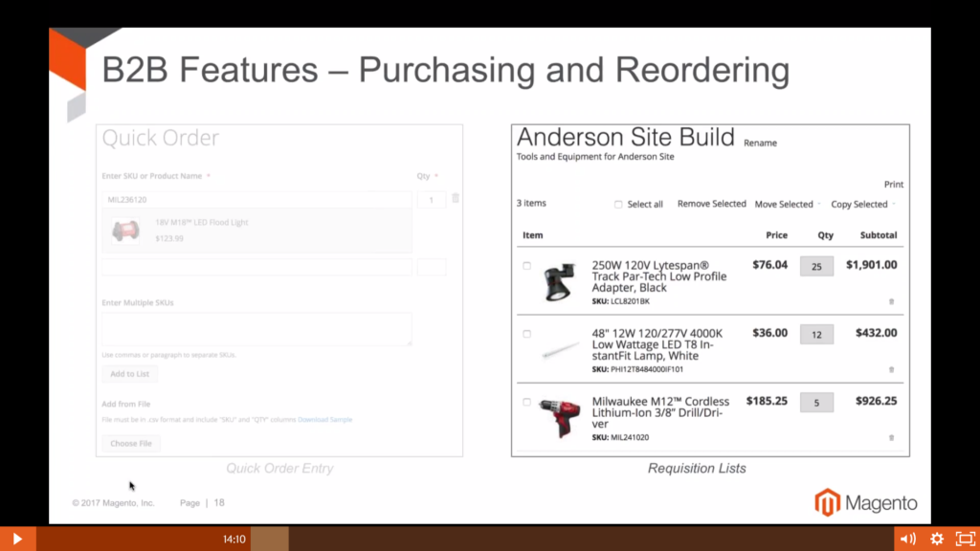Click the Magento logo
Image resolution: width=980 pixels, height=551 pixels.
tap(864, 501)
